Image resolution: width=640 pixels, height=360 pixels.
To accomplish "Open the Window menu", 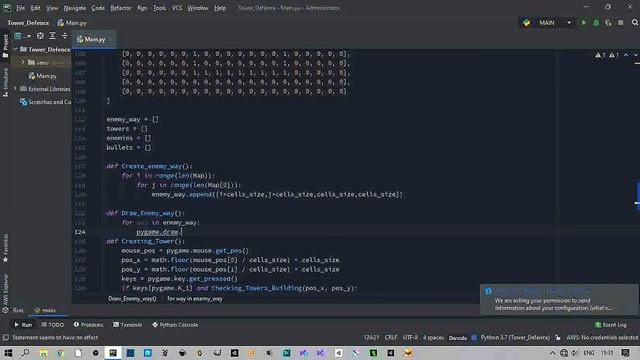I will point(198,8).
